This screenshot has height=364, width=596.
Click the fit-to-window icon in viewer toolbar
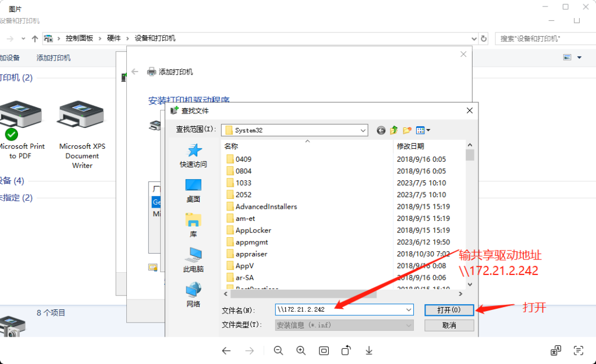pos(324,351)
